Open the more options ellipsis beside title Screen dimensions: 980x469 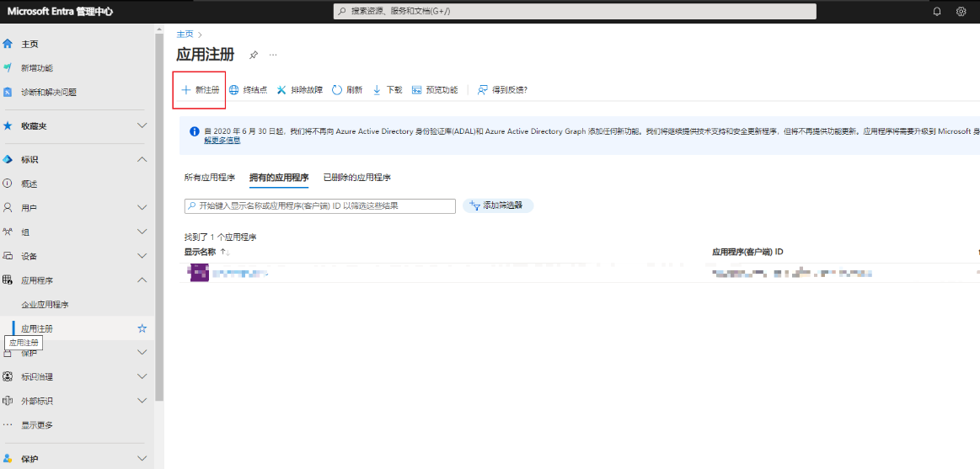[273, 55]
